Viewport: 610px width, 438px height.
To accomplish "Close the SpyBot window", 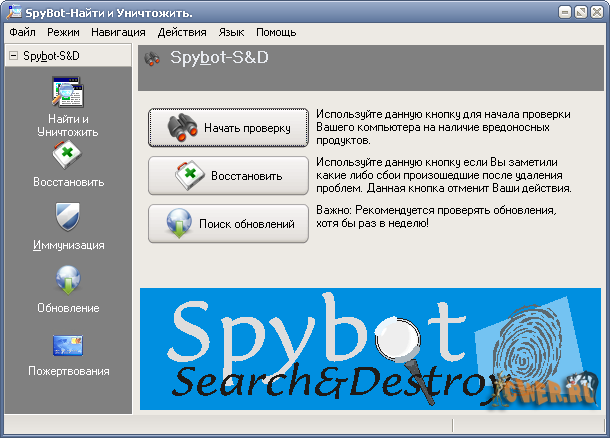I will click(x=595, y=12).
